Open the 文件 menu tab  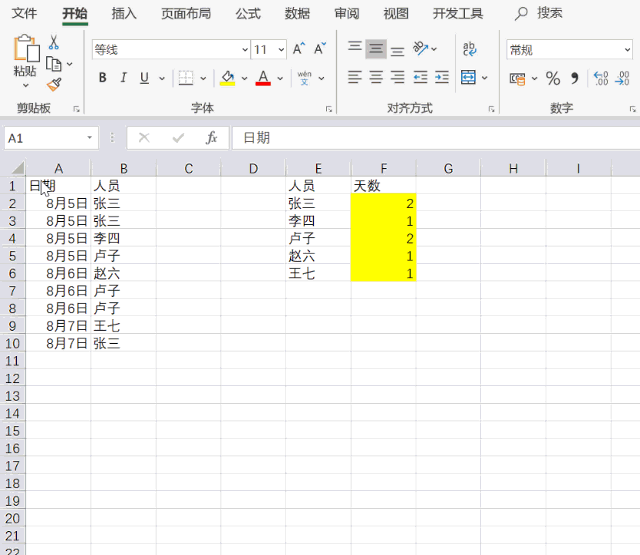(x=24, y=13)
